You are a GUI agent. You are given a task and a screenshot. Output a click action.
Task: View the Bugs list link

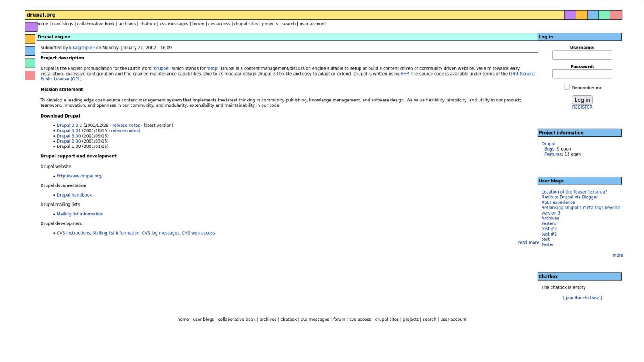coord(550,149)
